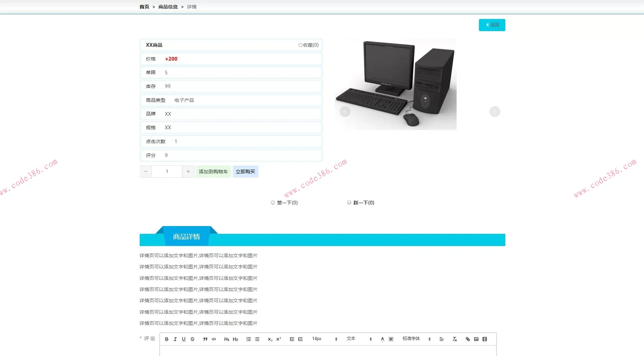Apply superscript formatting to text
This screenshot has height=356, width=644.
click(278, 339)
